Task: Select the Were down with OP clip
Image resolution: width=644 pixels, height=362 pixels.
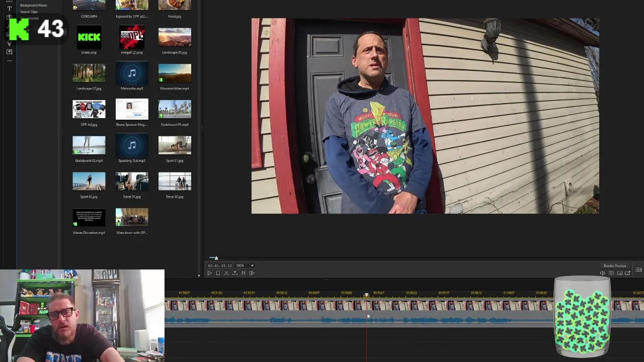Action: click(x=132, y=218)
